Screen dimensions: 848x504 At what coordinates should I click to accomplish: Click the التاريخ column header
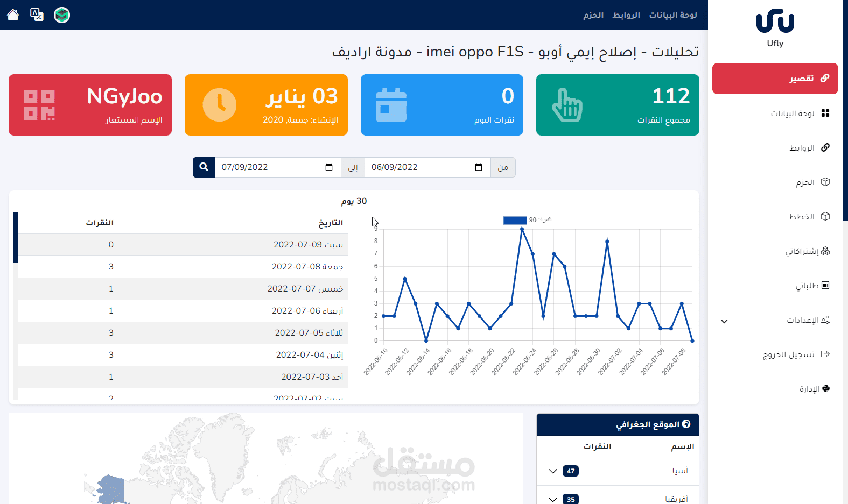[331, 223]
